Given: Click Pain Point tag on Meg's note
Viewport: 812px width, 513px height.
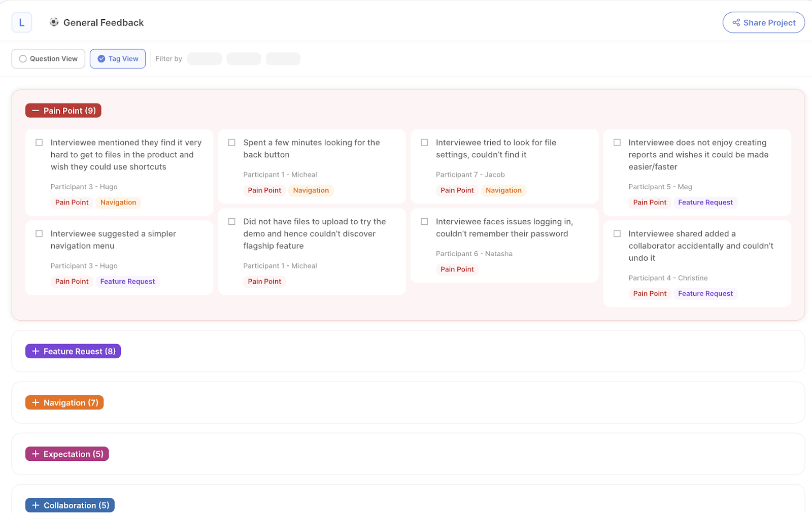Looking at the screenshot, I should [x=650, y=202].
